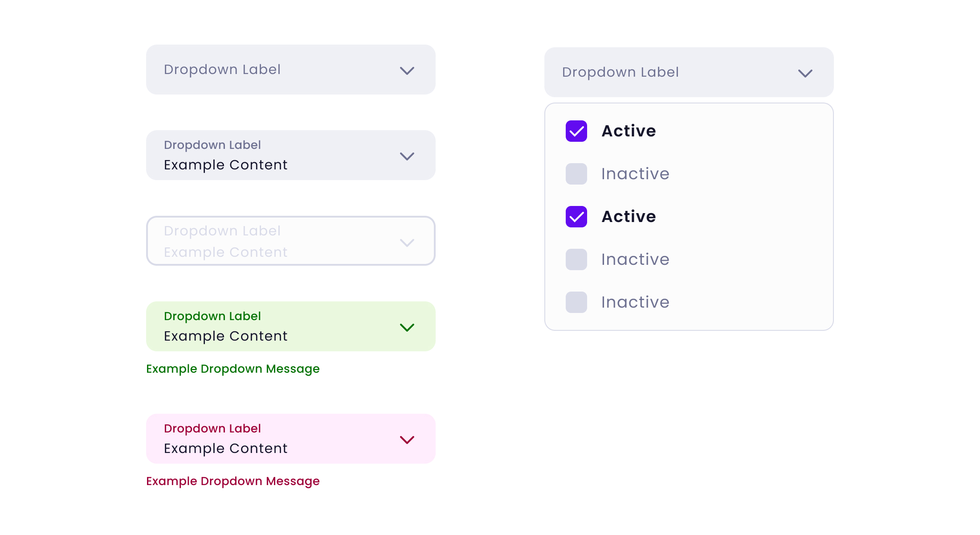Select the last Inactive option text
980x535 pixels.
635,302
